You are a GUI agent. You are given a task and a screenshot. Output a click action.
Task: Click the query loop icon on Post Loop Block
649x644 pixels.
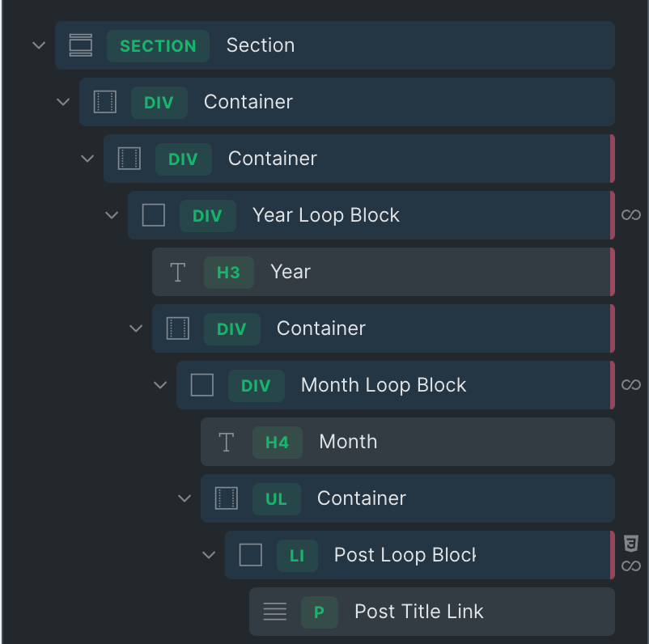(x=631, y=566)
